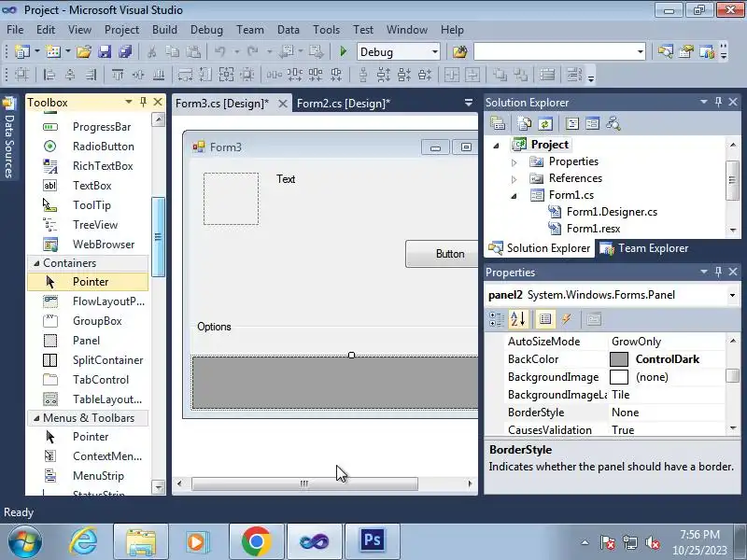Click the Events lightning icon in Properties
The height and width of the screenshot is (560, 747).
click(x=567, y=319)
